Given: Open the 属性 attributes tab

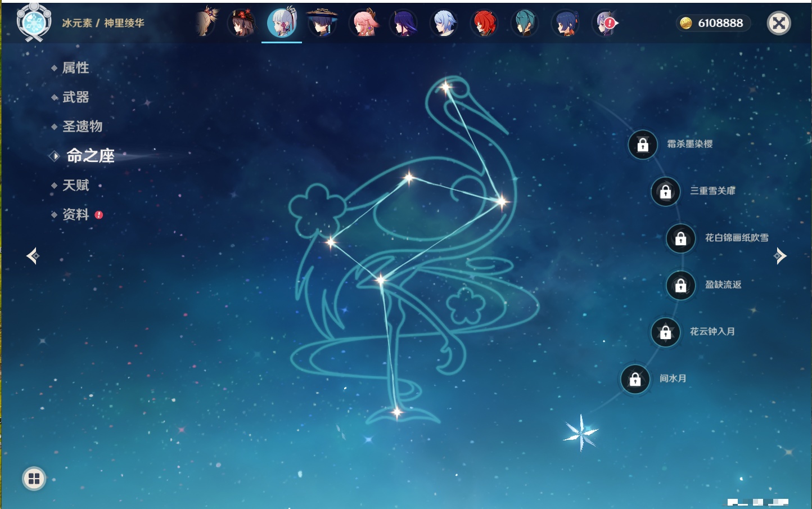Looking at the screenshot, I should click(75, 68).
